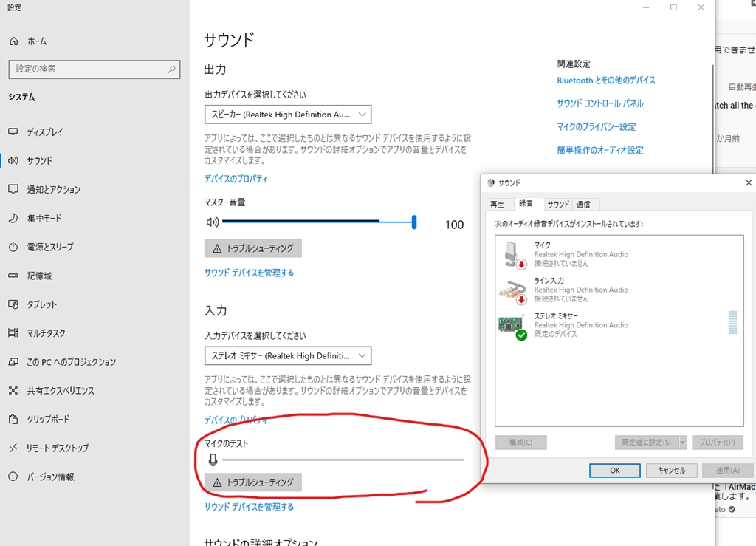Open この PC へのプロジェクション settings
This screenshot has width=756, height=546.
[63, 362]
